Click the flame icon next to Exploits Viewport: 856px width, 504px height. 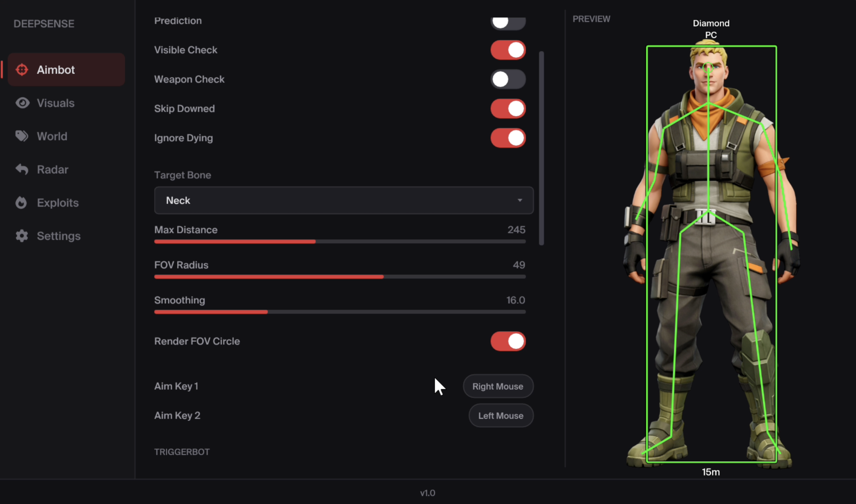tap(22, 202)
